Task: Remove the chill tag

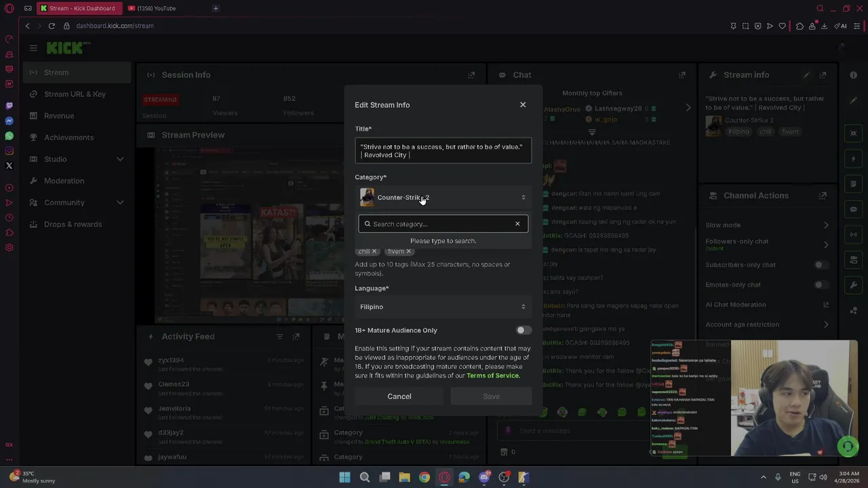Action: pyautogui.click(x=374, y=251)
